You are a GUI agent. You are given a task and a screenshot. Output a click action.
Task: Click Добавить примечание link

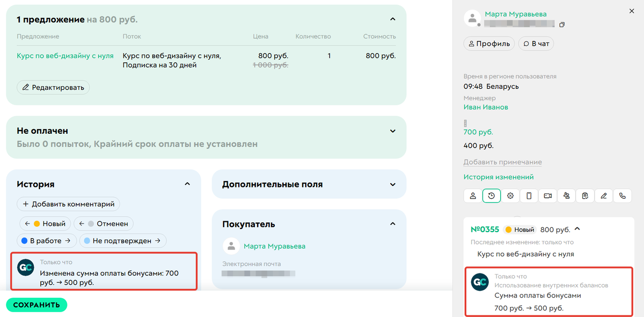point(503,162)
